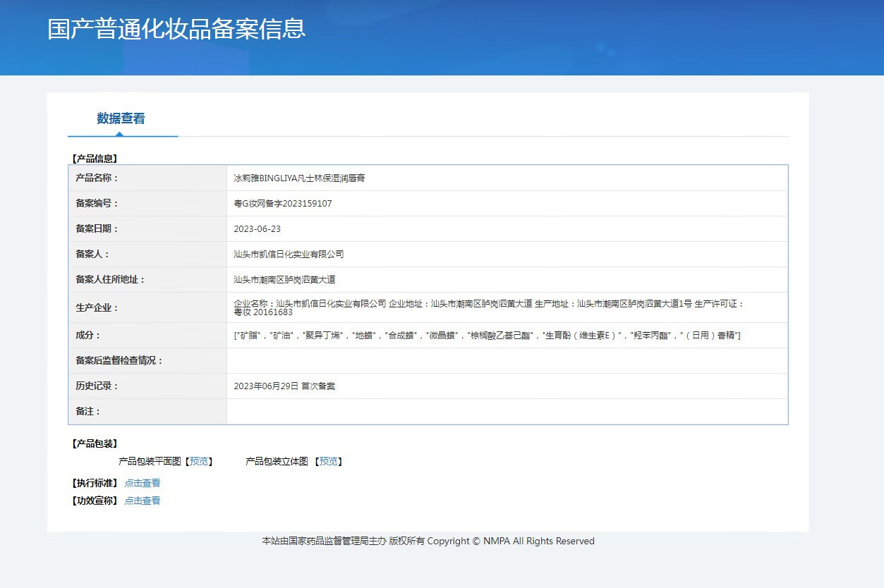Click the 备案日期 row label
Image resolution: width=884 pixels, height=588 pixels.
[x=97, y=229]
